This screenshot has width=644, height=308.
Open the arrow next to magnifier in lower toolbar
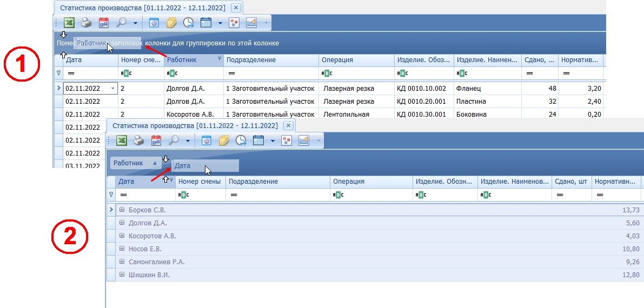(188, 141)
